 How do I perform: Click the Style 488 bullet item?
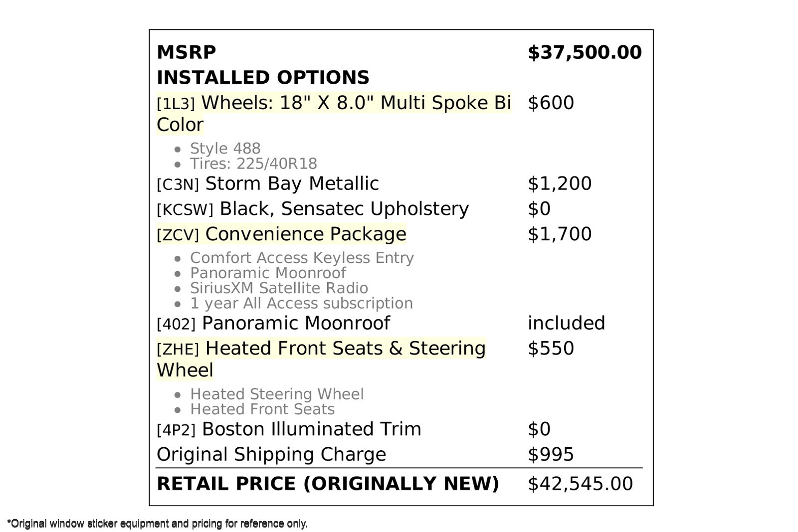tap(225, 149)
